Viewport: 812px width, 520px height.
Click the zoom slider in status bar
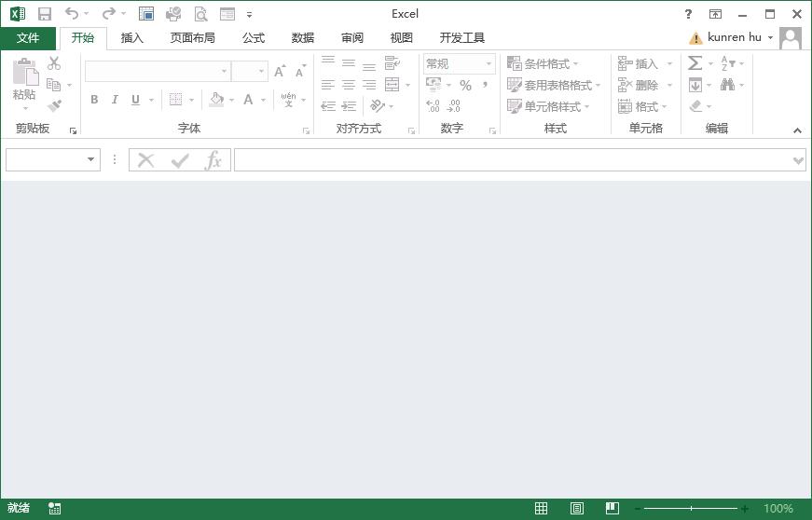(x=691, y=508)
